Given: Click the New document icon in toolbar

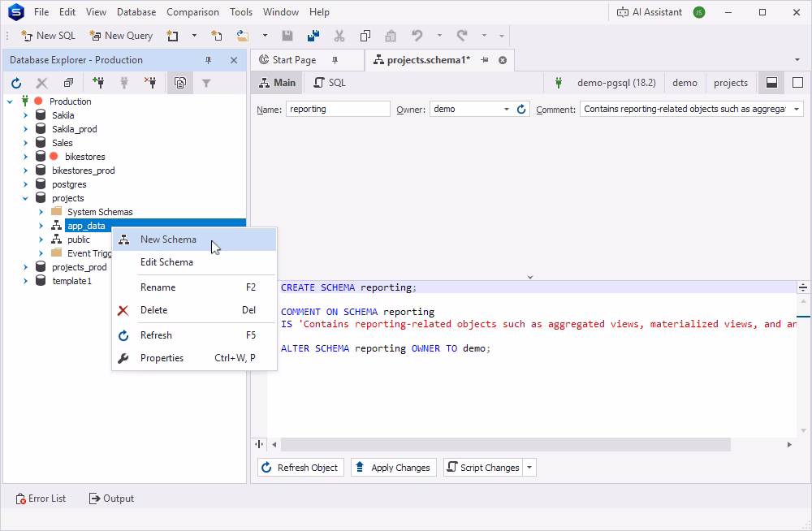Looking at the screenshot, I should coord(217,36).
